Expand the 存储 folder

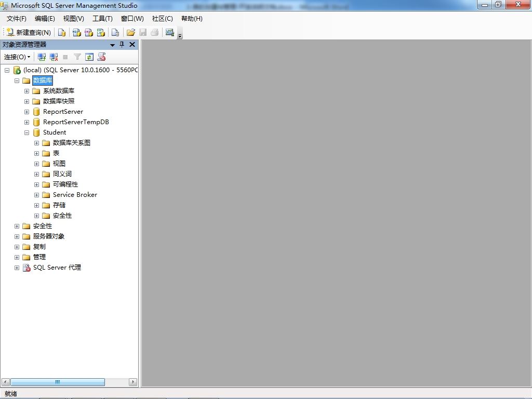tap(37, 205)
